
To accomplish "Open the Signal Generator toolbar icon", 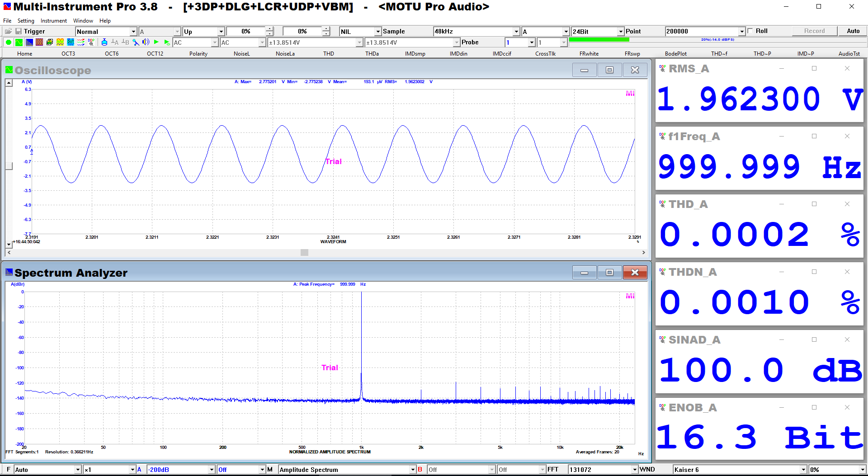I will coord(60,42).
